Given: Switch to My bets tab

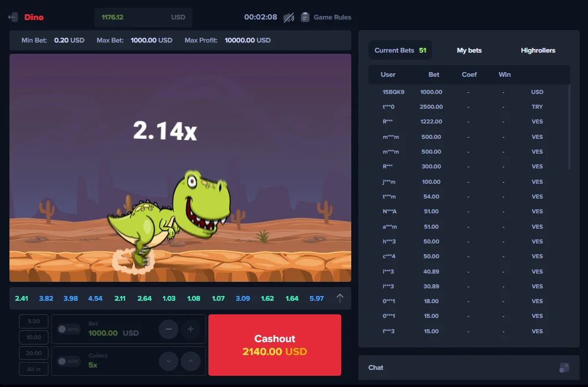Looking at the screenshot, I should coord(469,50).
